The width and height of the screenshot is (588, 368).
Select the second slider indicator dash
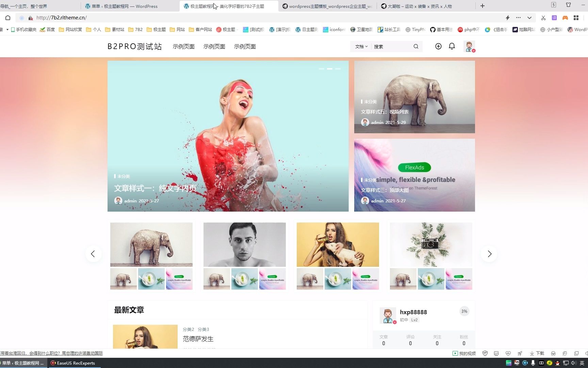point(330,69)
